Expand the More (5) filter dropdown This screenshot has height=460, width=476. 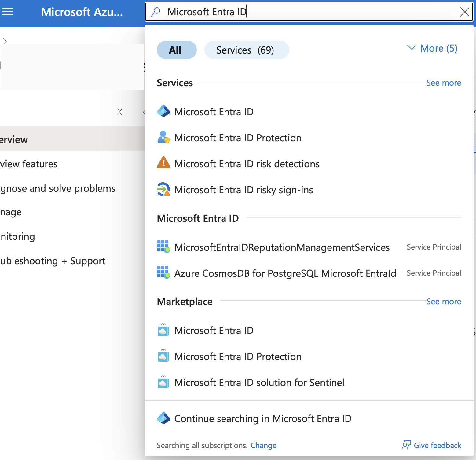(432, 48)
